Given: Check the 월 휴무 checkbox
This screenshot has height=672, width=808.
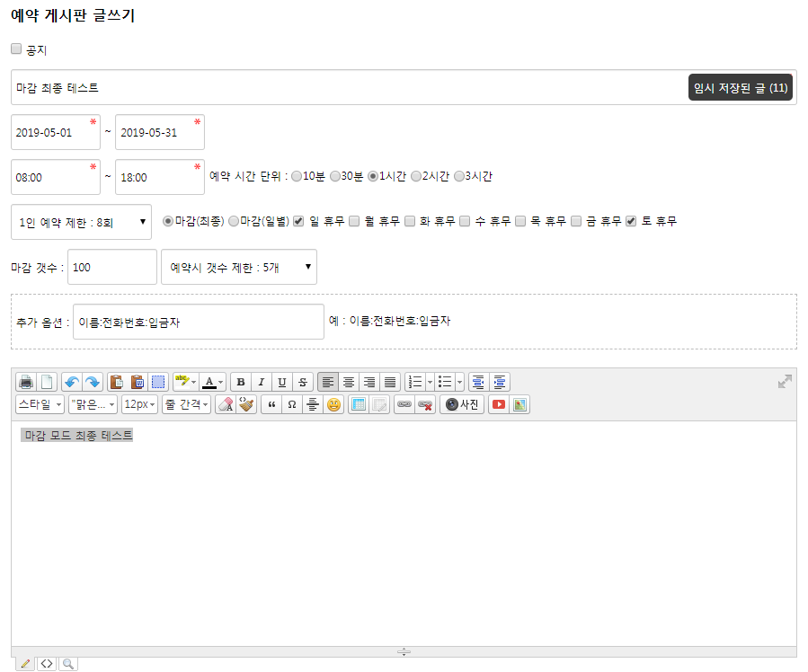Looking at the screenshot, I should (354, 221).
